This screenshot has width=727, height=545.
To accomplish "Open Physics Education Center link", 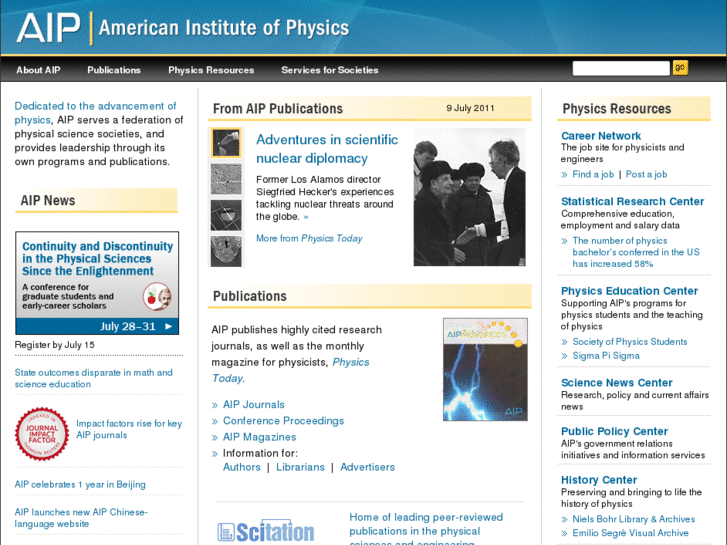I will tap(629, 291).
